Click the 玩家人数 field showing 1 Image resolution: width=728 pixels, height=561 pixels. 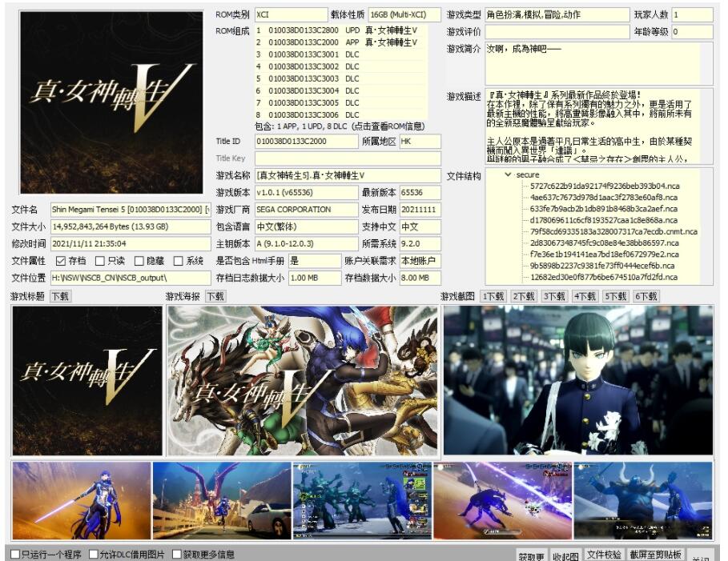click(692, 15)
